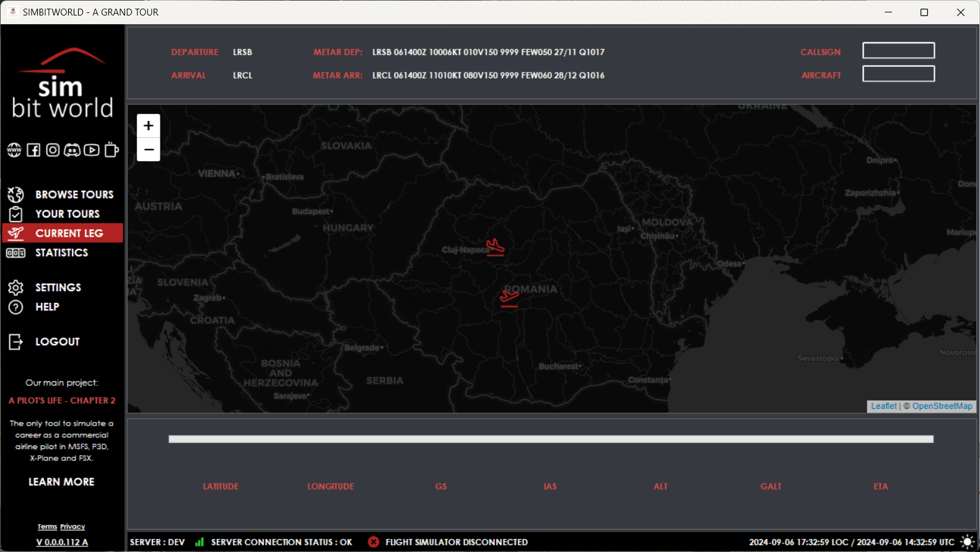Click the arrival plane marker on map
Image resolution: width=980 pixels, height=552 pixels.
[x=509, y=297]
